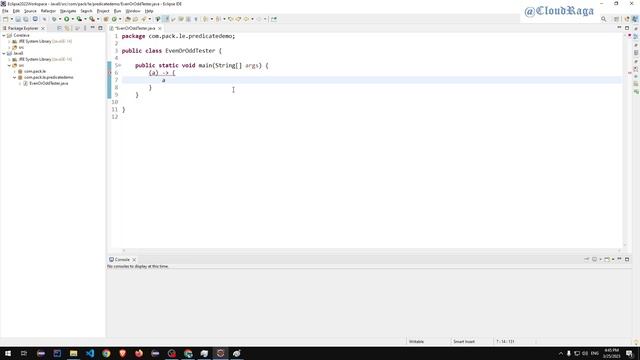Open the Navigate menu
Viewport: 640px width, 360px height.
tap(68, 11)
